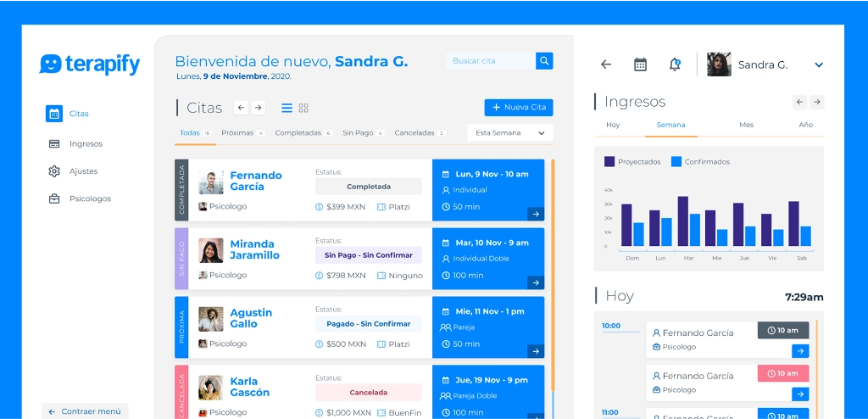Click the terapify logo
The width and height of the screenshot is (868, 419).
coord(90,64)
